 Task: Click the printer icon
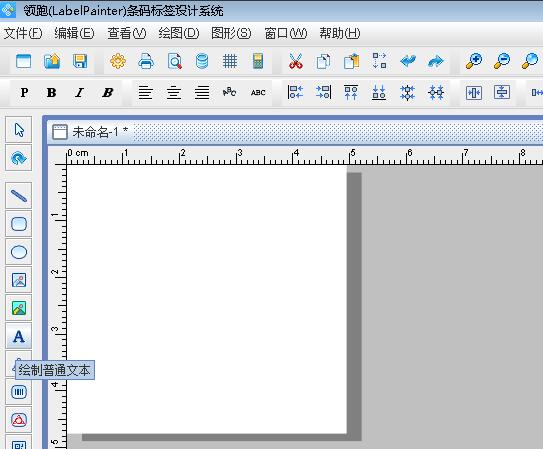tap(146, 62)
